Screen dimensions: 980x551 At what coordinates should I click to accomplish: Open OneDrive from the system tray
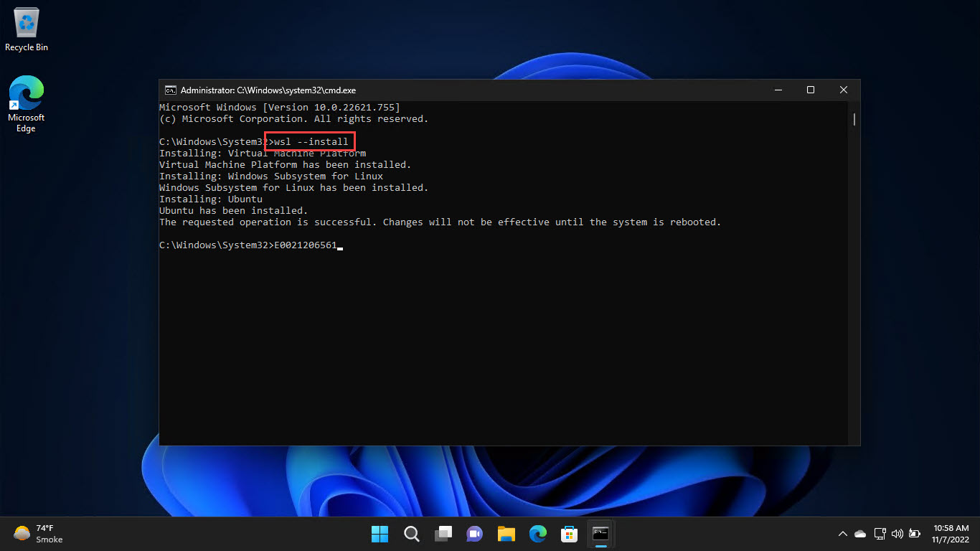(859, 534)
